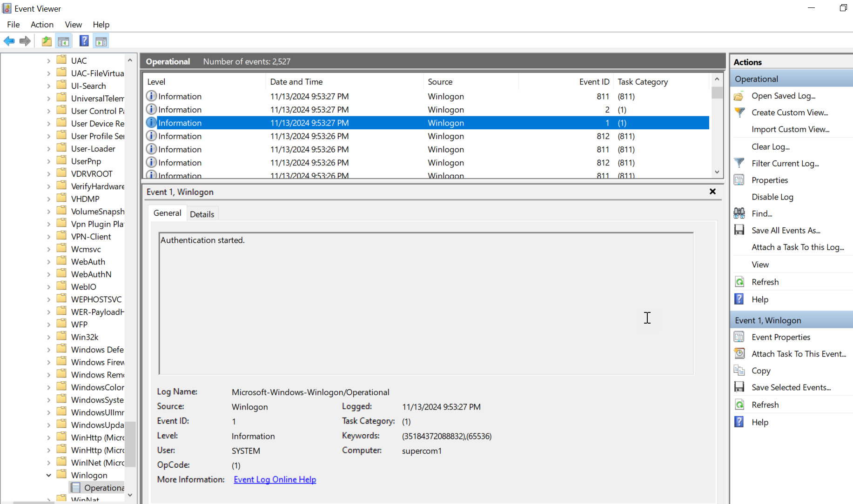Click Attach Task To This Event icon

pos(739,354)
